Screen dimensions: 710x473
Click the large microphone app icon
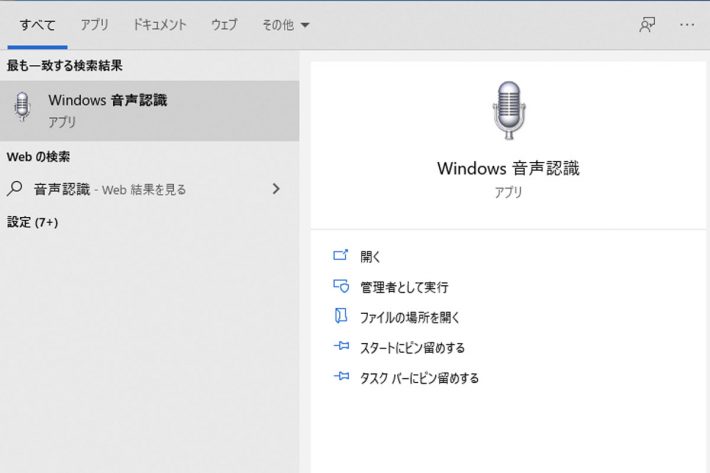(509, 110)
